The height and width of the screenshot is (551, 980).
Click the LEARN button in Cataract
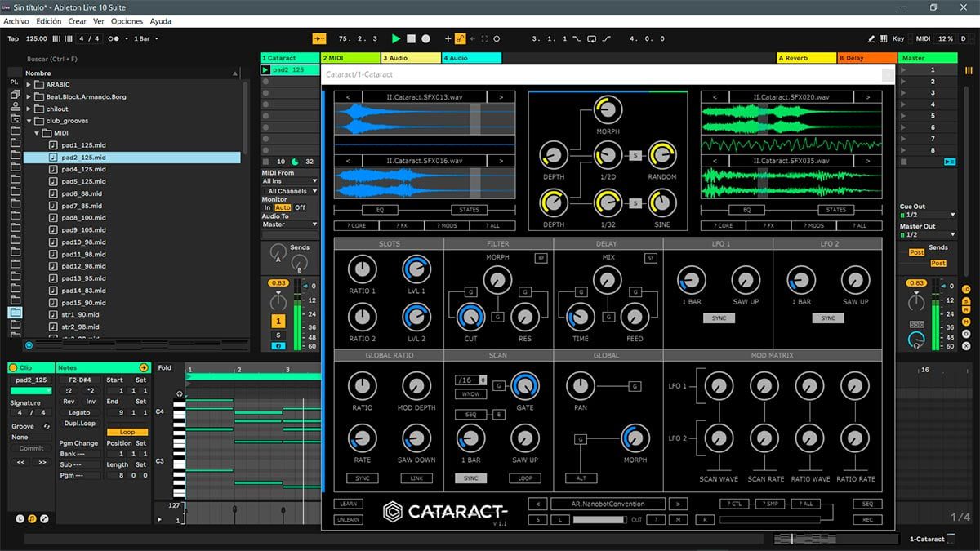pyautogui.click(x=348, y=504)
